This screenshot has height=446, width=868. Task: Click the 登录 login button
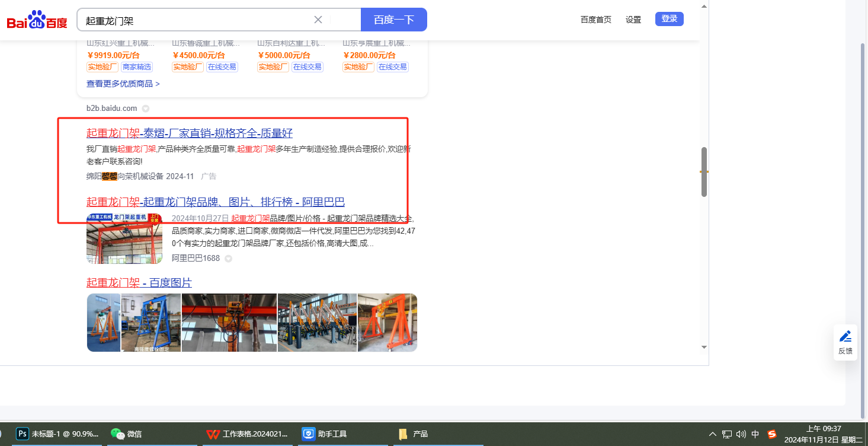pyautogui.click(x=669, y=19)
